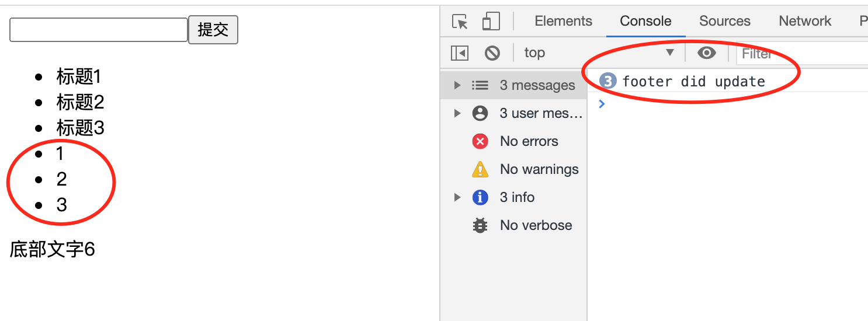Screen dimensions: 868x321
Task: Expand the 3 info group arrow
Action: pos(457,197)
